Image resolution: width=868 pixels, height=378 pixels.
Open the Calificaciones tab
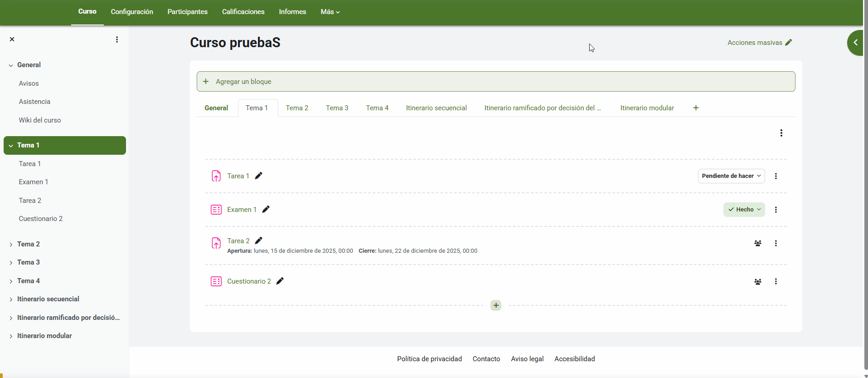tap(243, 12)
